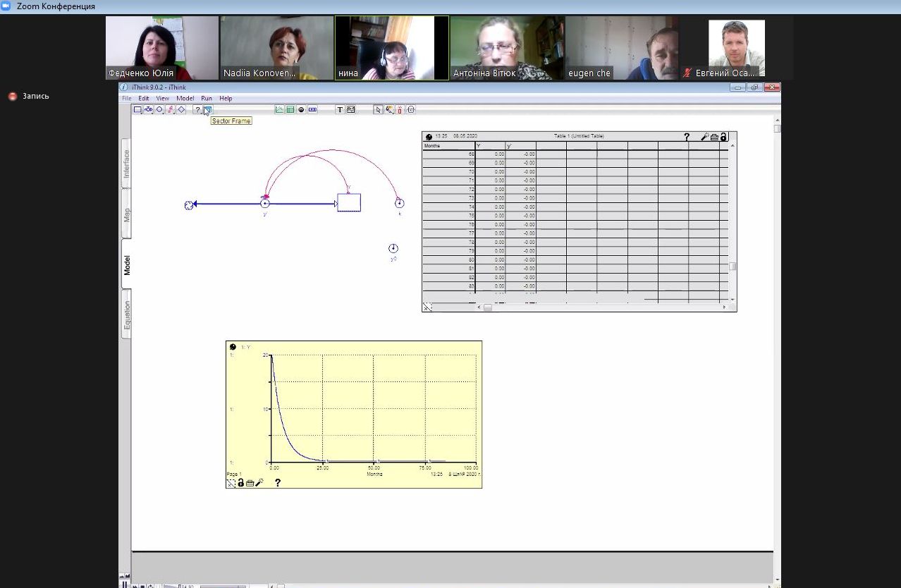Viewport: 901px width, 588px height.
Task: Select the converter k in the diagram
Action: pos(400,203)
